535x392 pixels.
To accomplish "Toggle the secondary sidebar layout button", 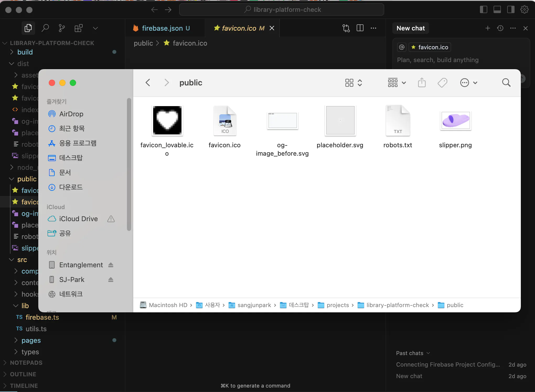I will (511, 10).
